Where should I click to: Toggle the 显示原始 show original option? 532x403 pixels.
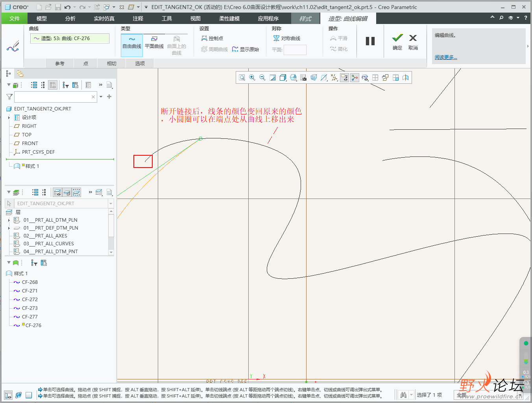pos(246,49)
